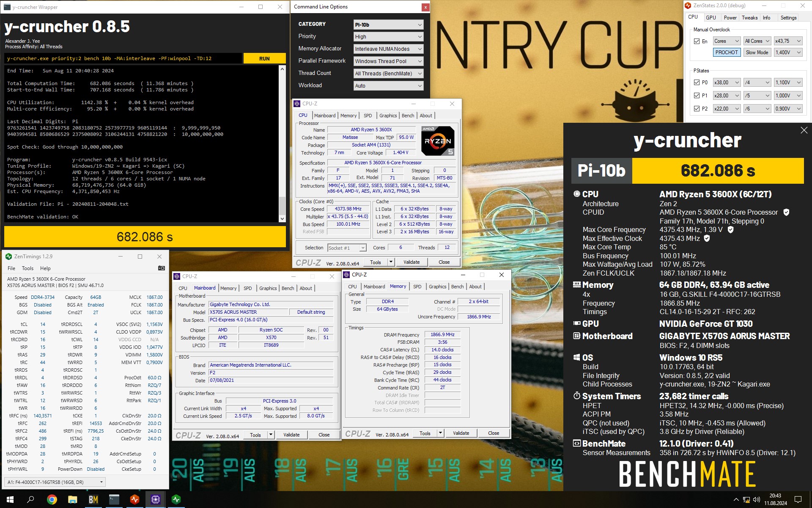Click the yellow RUN button
812x508 pixels.
[x=264, y=58]
